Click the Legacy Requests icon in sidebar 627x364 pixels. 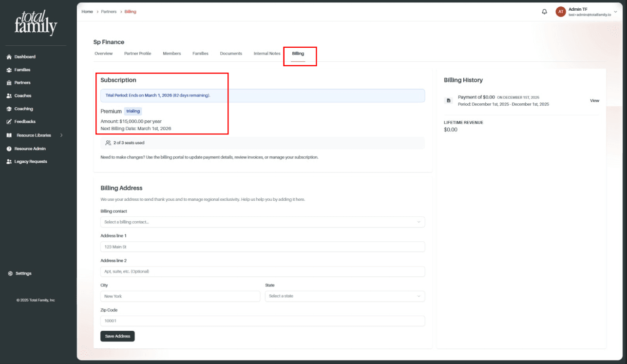click(9, 162)
